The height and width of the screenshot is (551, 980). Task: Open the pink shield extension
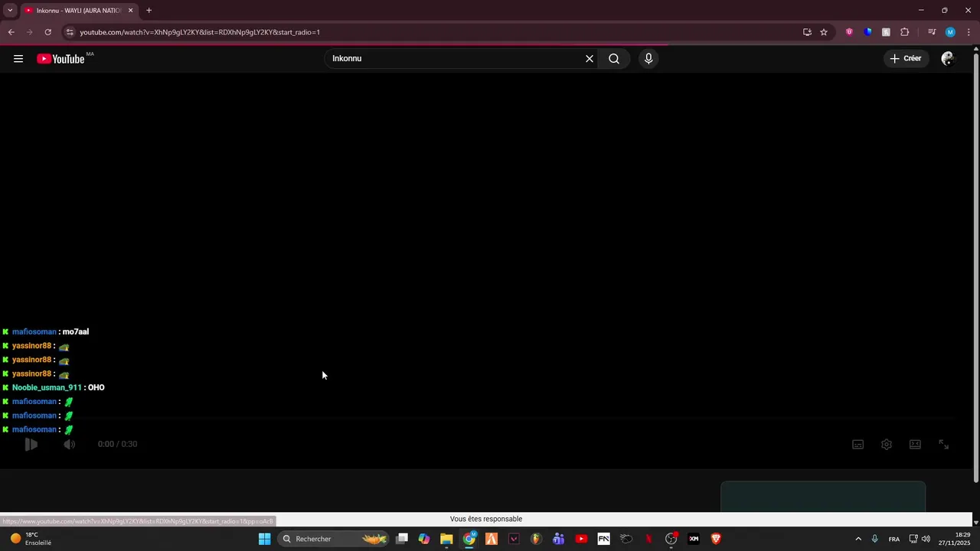(x=849, y=32)
